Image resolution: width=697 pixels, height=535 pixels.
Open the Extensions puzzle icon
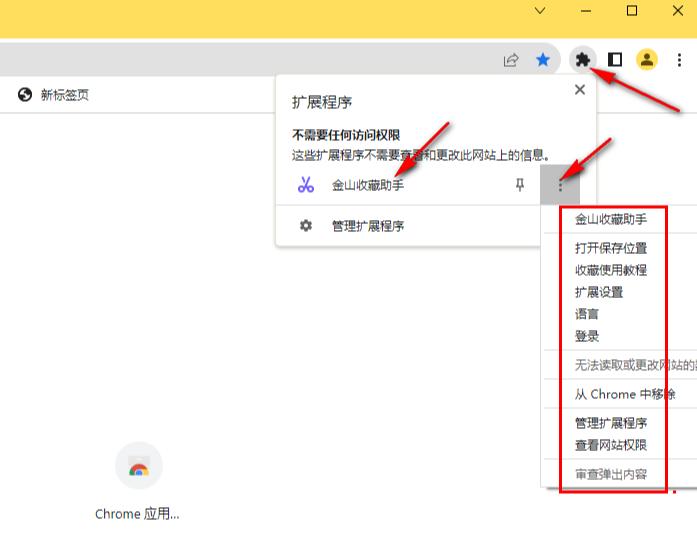582,60
